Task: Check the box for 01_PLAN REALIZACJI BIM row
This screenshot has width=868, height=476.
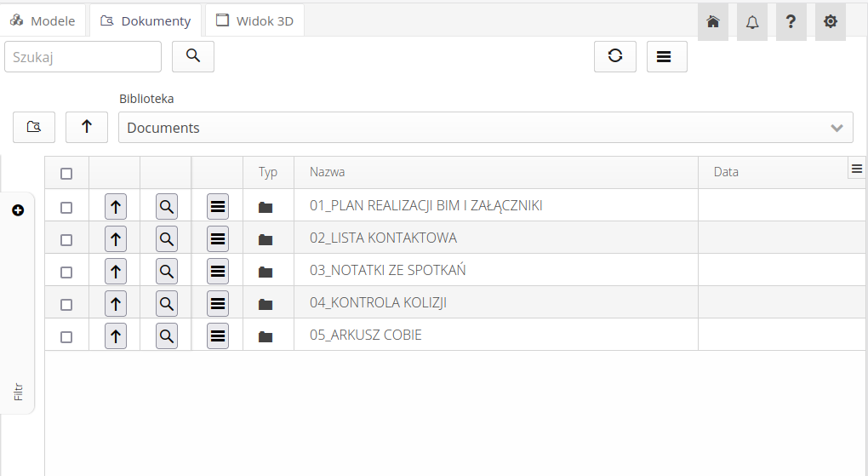Action: 66,207
